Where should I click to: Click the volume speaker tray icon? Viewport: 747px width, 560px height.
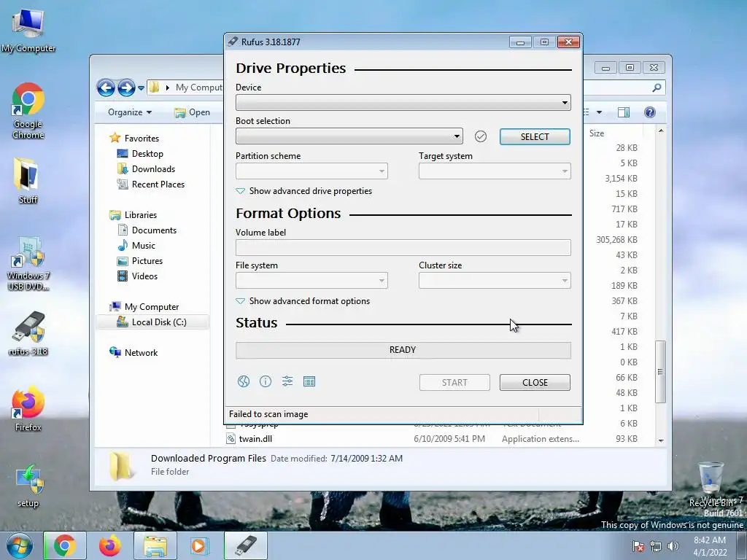pyautogui.click(x=673, y=546)
